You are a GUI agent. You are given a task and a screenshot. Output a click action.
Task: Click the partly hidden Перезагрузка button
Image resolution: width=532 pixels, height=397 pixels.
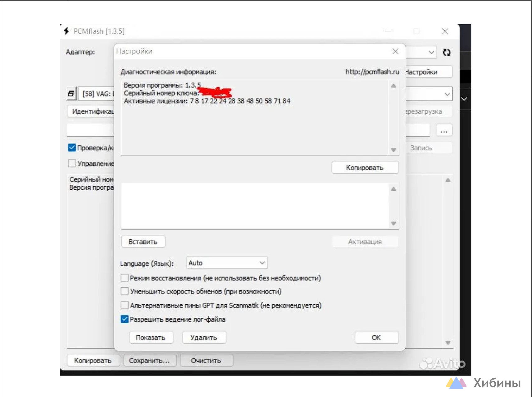[x=428, y=111]
